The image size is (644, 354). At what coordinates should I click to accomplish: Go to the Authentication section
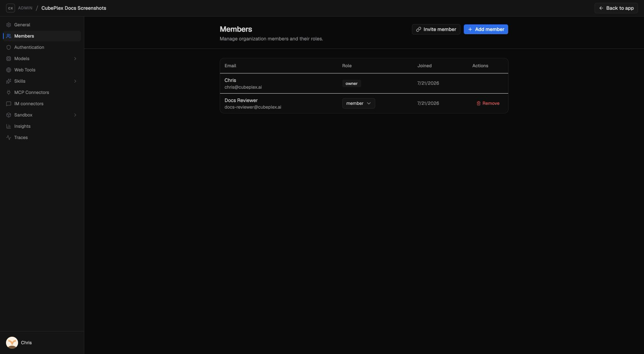pos(42,47)
